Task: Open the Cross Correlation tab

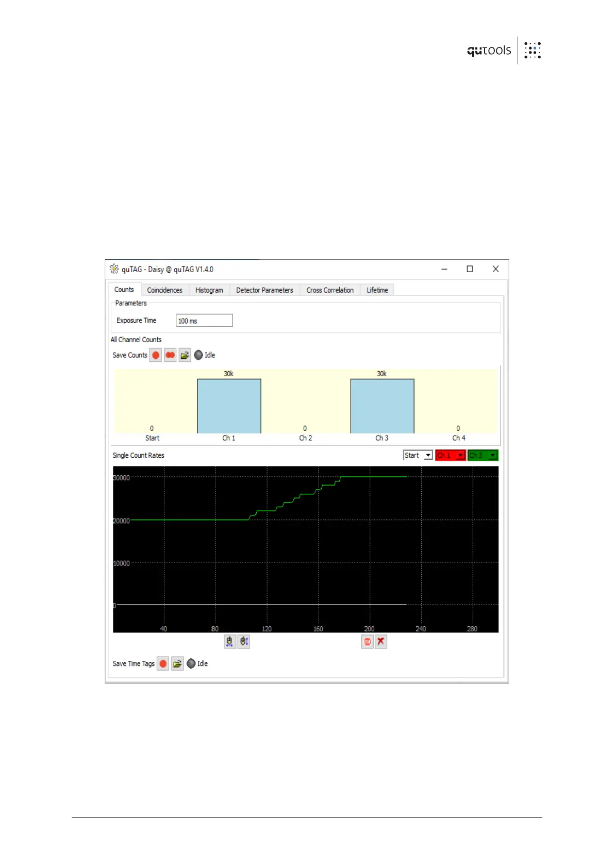Action: (330, 290)
